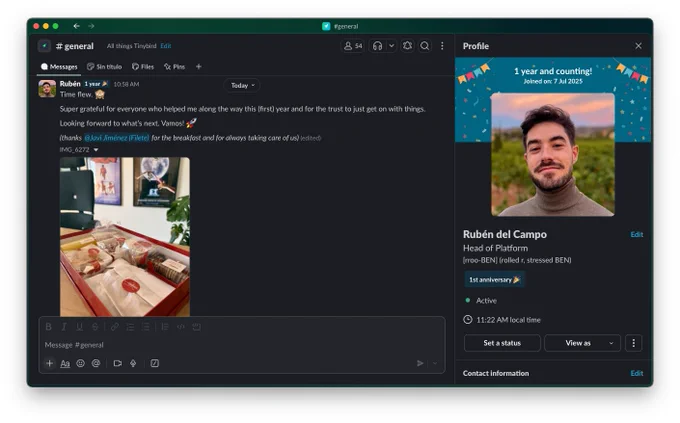Open the member list showing 54
Screen dimensions: 680x423
[353, 46]
